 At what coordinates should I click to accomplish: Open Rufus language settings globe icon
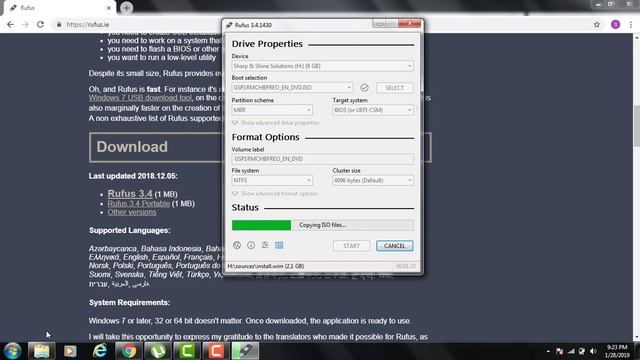[237, 245]
